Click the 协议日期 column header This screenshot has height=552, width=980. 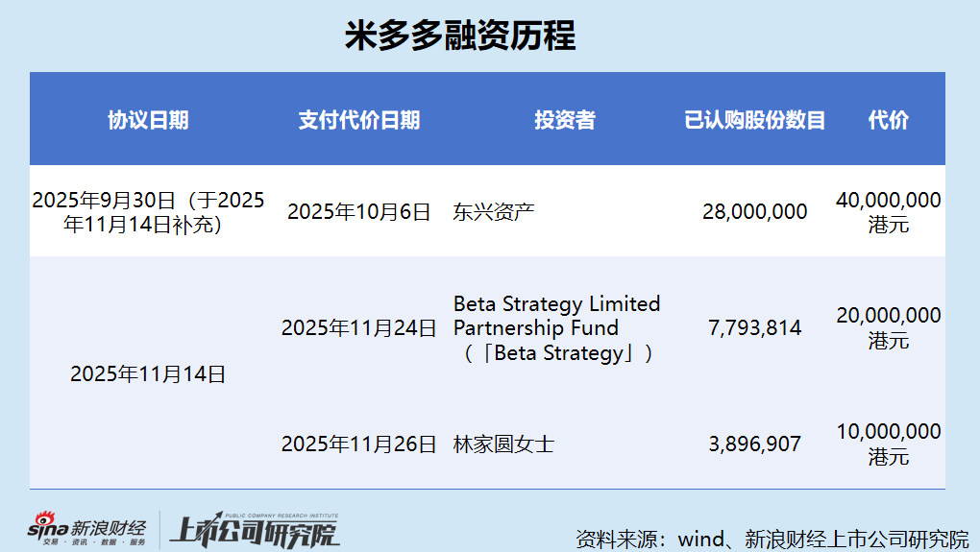coord(148,120)
